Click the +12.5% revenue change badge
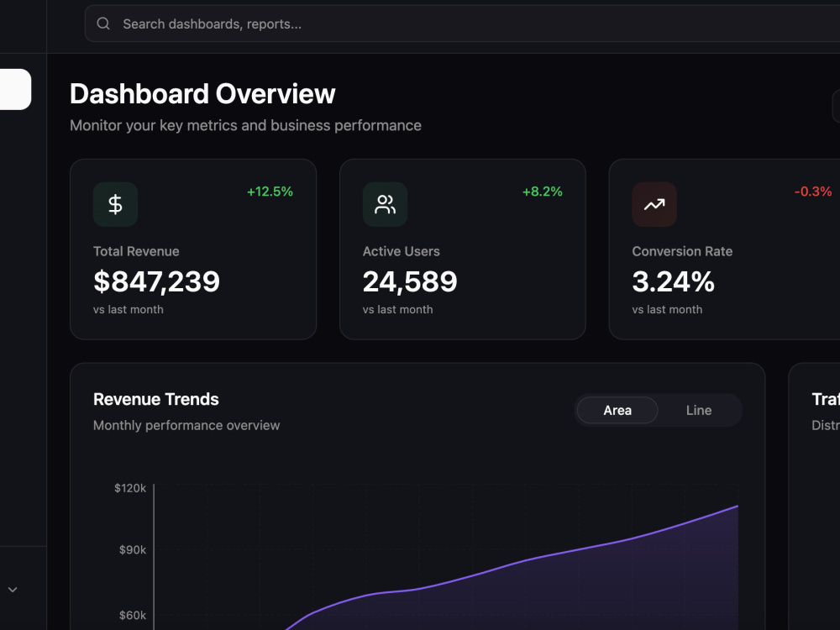840x630 pixels. click(270, 192)
